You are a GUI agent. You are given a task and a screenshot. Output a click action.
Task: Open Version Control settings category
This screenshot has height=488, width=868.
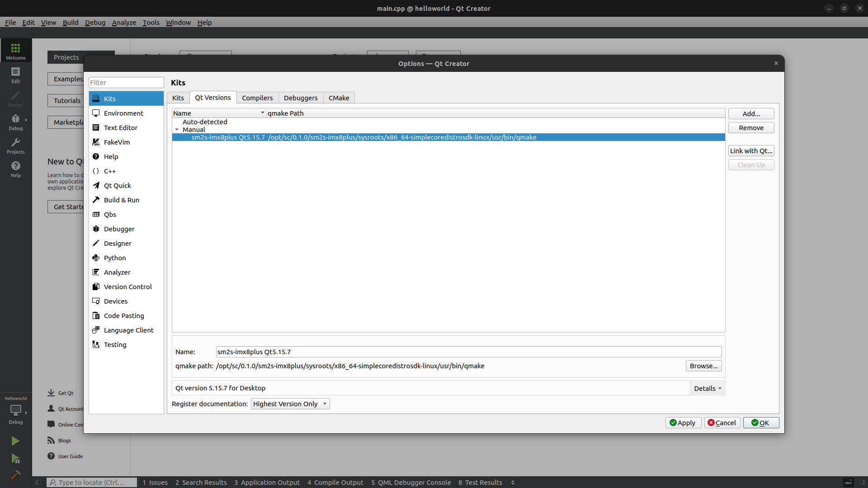click(127, 287)
